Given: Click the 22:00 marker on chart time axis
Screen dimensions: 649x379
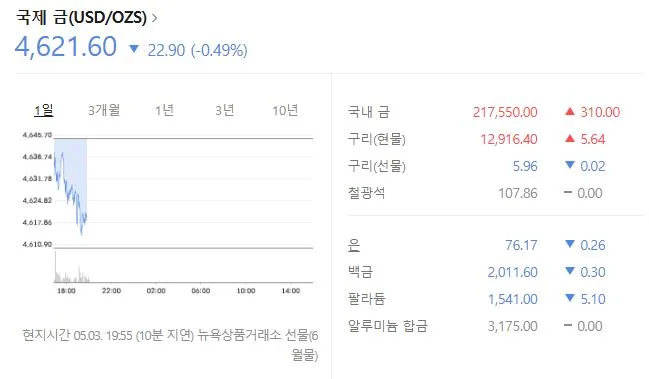Looking at the screenshot, I should 111,291.
